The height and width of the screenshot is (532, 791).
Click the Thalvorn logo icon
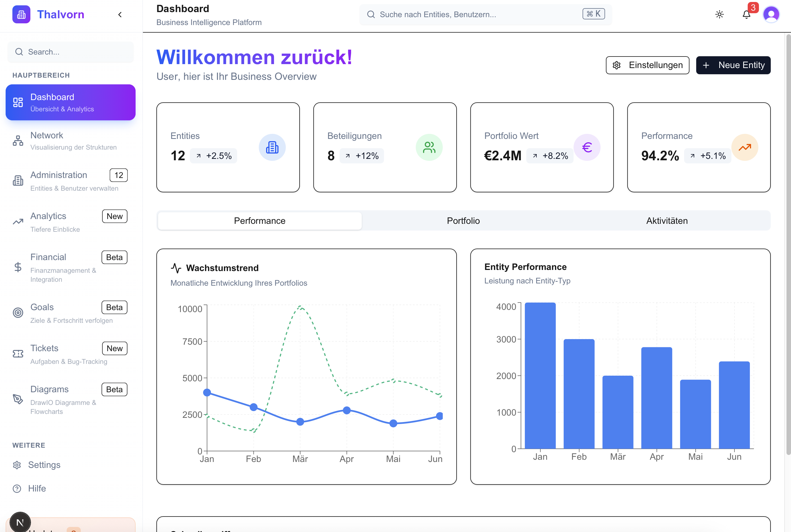[21, 14]
